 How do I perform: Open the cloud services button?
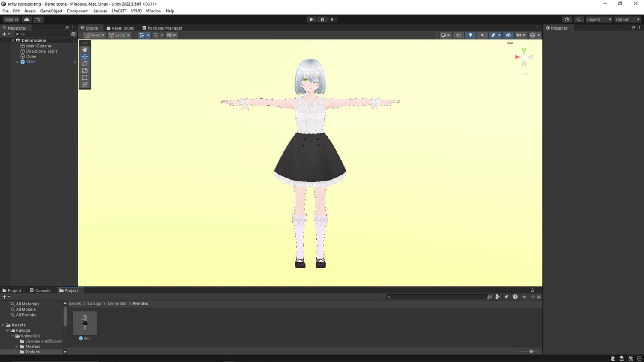tap(27, 19)
